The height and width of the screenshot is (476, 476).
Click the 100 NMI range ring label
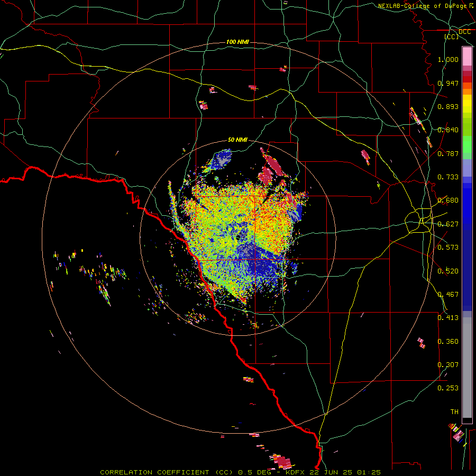point(237,42)
